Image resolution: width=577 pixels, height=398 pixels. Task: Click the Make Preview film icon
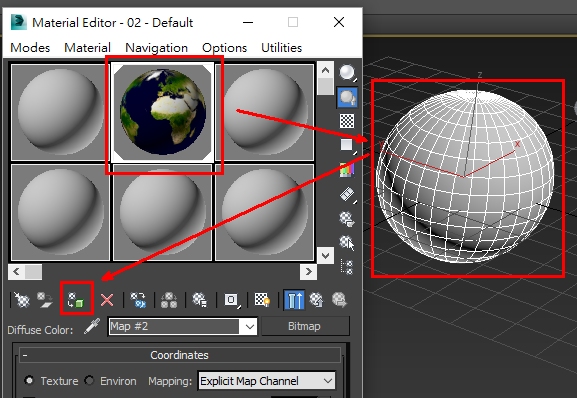(347, 195)
